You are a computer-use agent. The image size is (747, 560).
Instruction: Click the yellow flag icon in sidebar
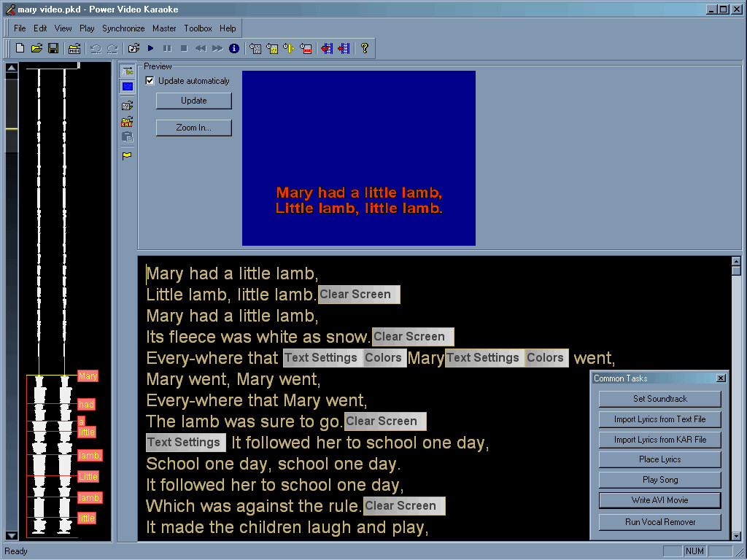coord(127,156)
